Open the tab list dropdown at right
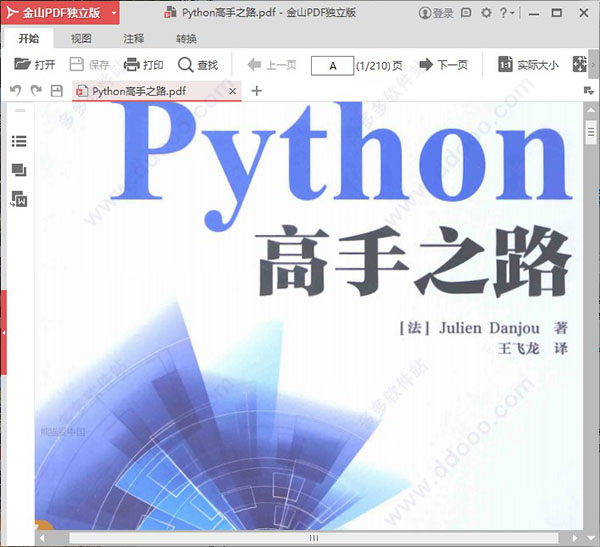The width and height of the screenshot is (600, 547). click(589, 91)
